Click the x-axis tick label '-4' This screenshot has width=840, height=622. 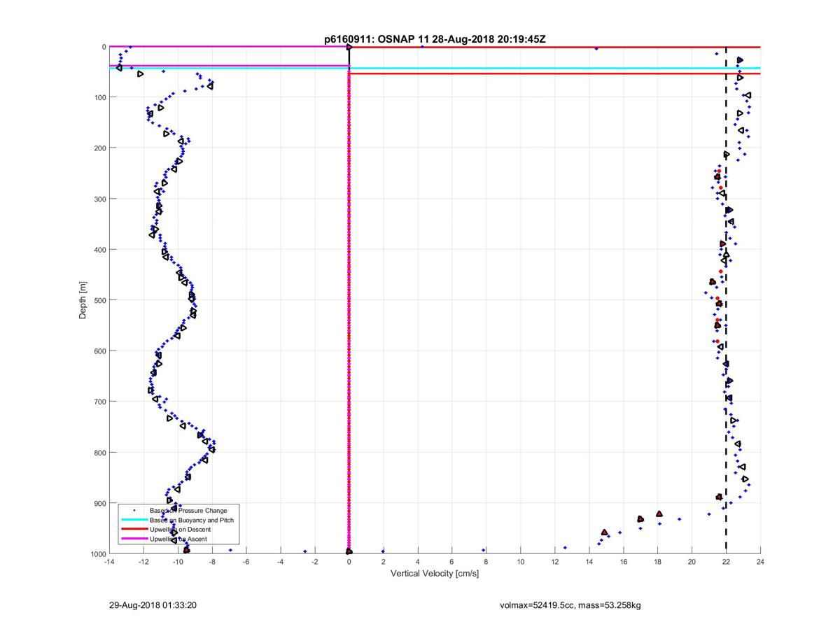(x=280, y=562)
